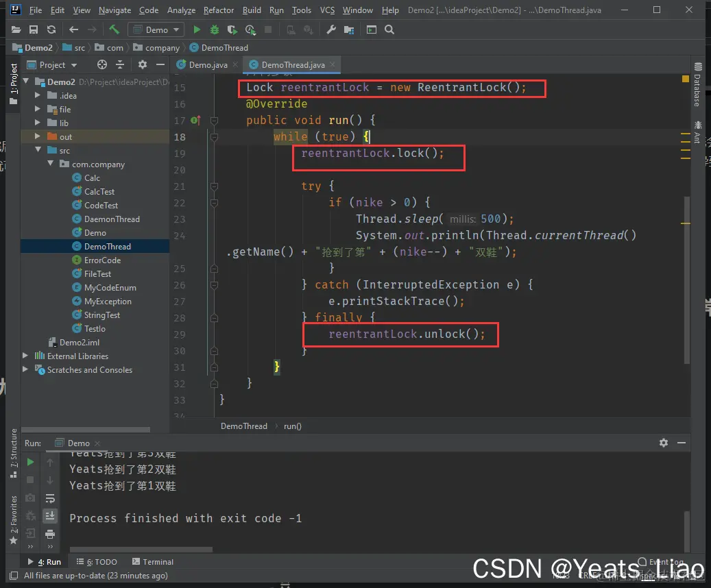Click the print icon in Run panel

tap(50, 534)
